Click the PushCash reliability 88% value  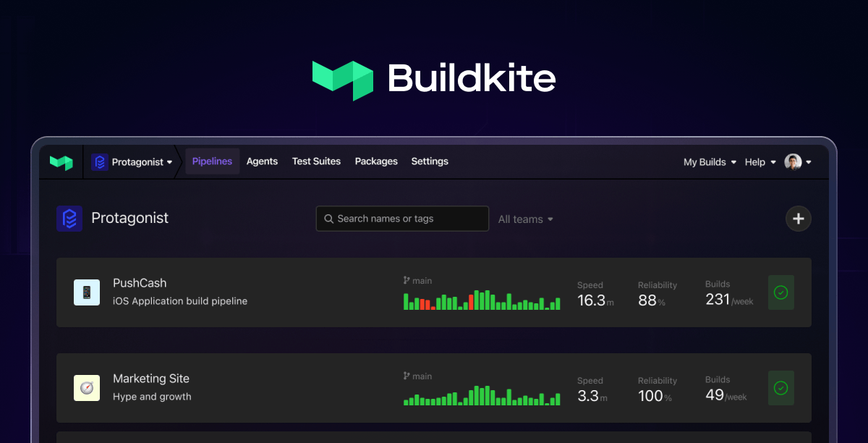(652, 300)
